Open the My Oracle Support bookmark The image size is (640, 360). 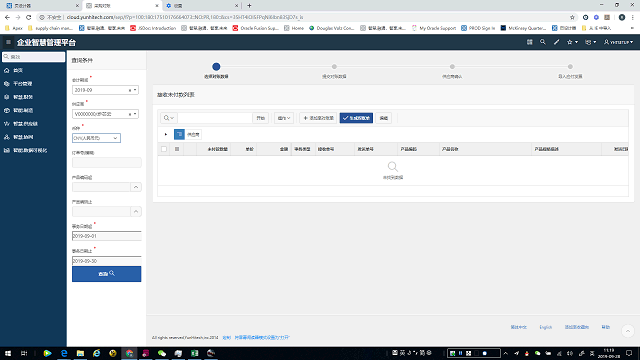pyautogui.click(x=434, y=28)
